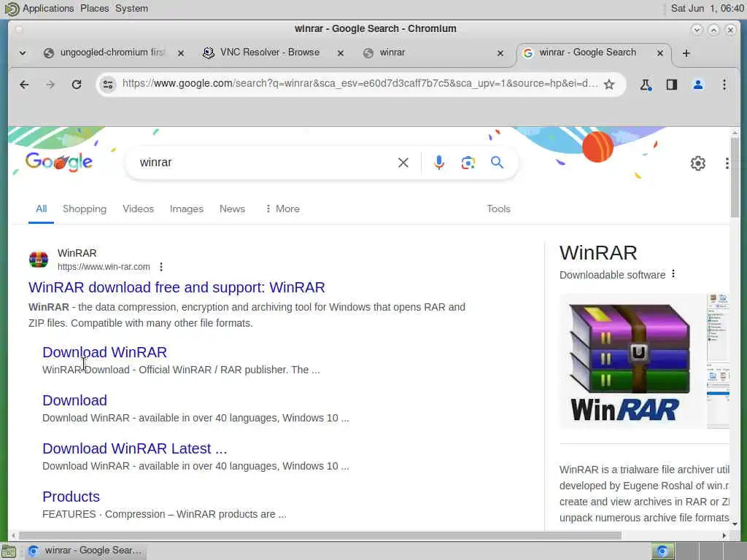The height and width of the screenshot is (560, 747).
Task: Open the Download WinRAR sitelink
Action: click(104, 352)
